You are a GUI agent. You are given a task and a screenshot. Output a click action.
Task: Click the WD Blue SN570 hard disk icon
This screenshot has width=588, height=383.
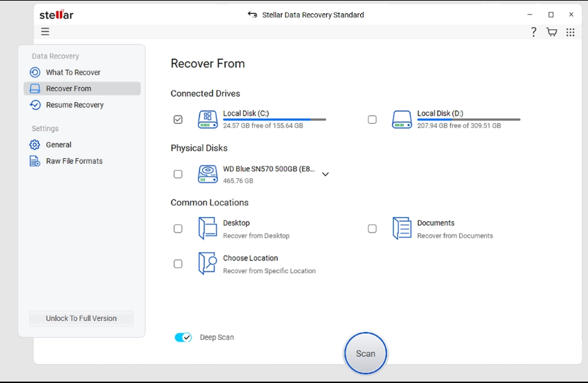[x=208, y=174]
